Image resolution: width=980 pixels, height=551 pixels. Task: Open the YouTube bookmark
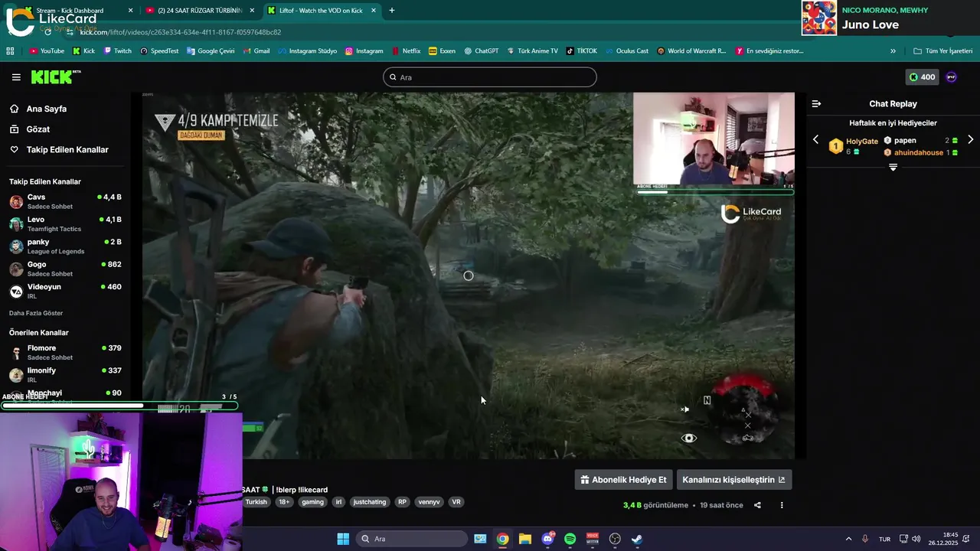coord(47,51)
